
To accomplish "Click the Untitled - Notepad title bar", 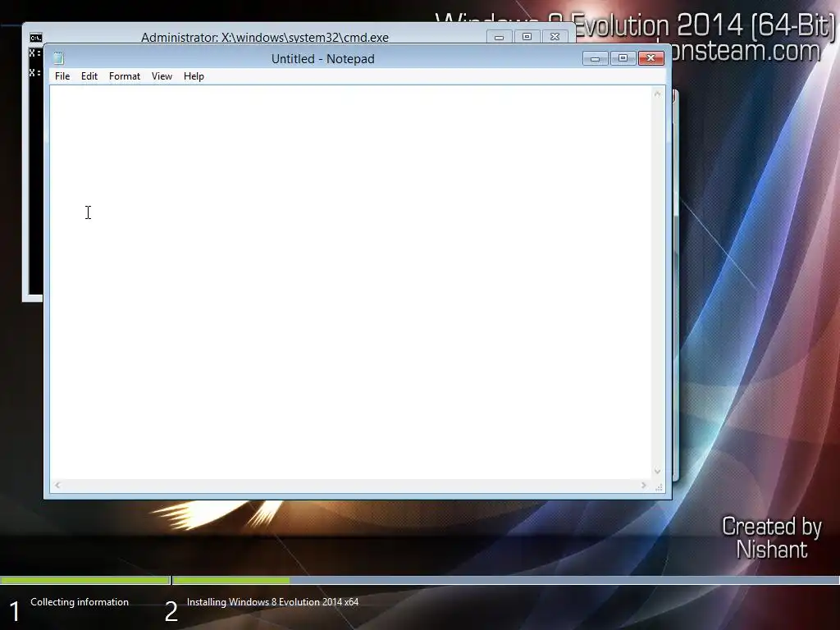I will coord(322,58).
